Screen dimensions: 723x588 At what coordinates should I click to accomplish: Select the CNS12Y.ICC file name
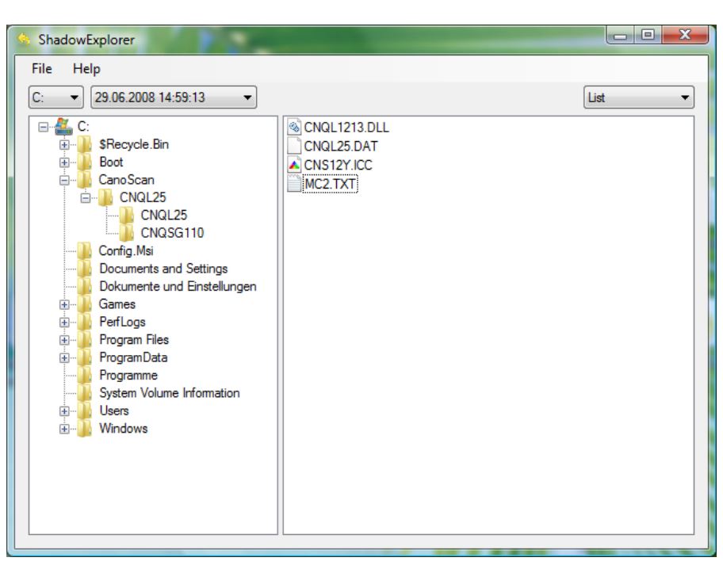[x=338, y=165]
